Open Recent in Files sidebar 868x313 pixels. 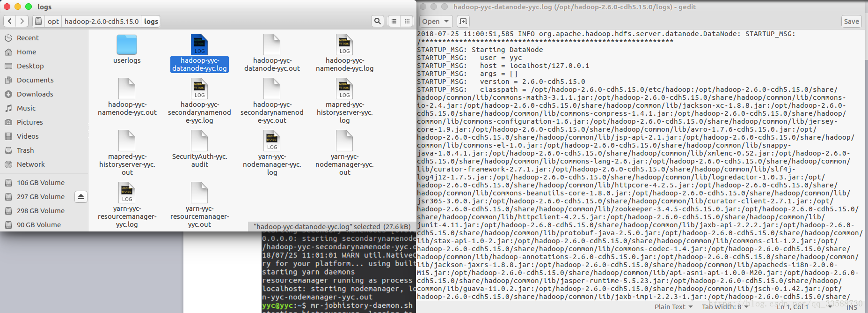click(44, 38)
